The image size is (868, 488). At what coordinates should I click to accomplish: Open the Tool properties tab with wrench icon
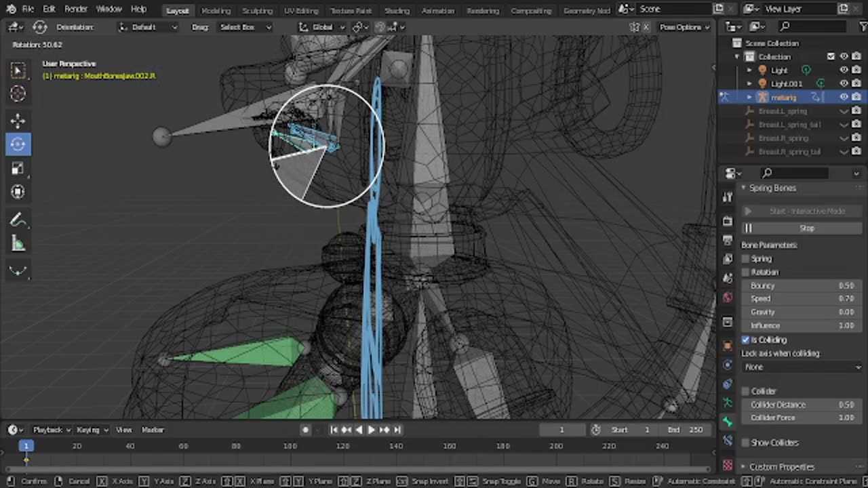tap(728, 197)
